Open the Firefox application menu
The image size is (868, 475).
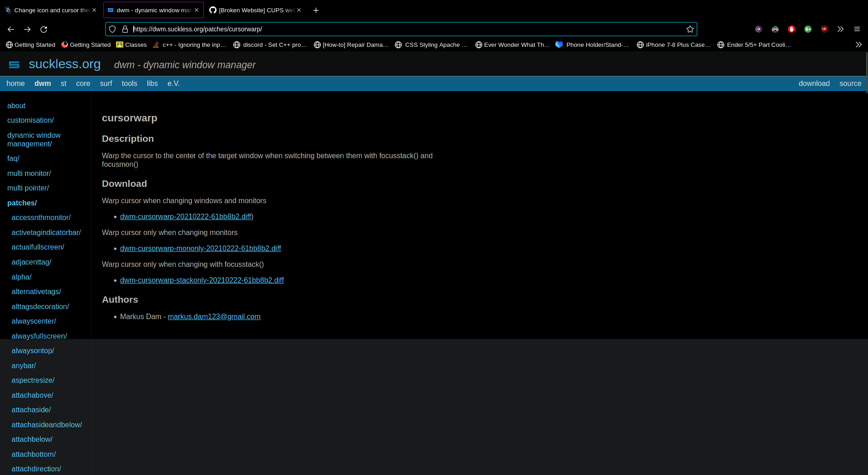(858, 29)
